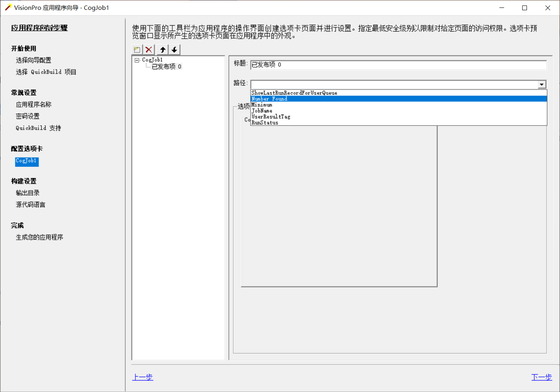Move published item down with the down-arrow icon
560x392 pixels.
click(x=174, y=49)
